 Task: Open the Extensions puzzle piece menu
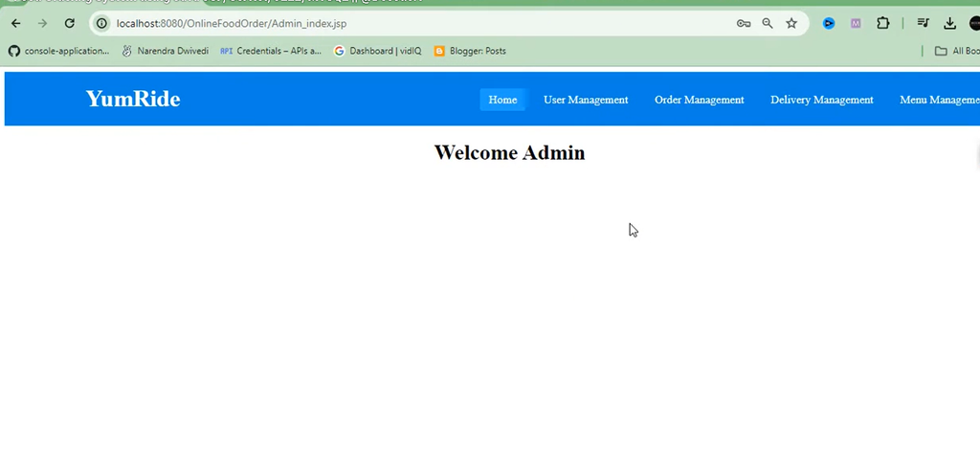(882, 23)
